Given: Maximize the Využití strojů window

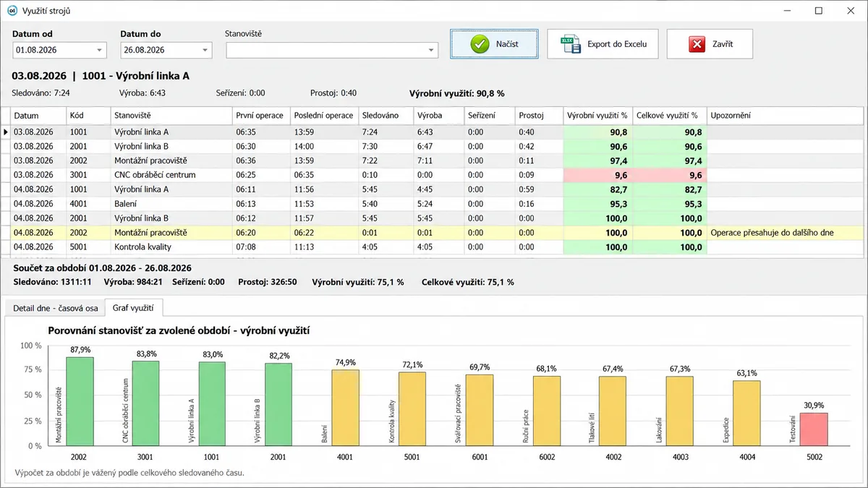Looking at the screenshot, I should [x=818, y=11].
